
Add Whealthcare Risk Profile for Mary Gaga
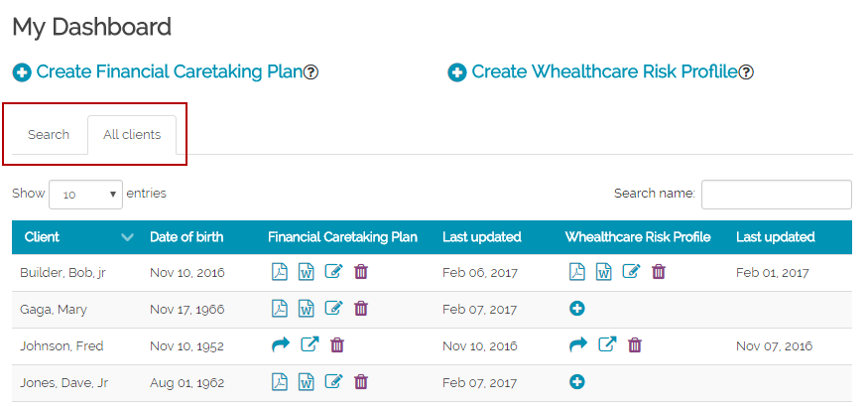(x=577, y=309)
